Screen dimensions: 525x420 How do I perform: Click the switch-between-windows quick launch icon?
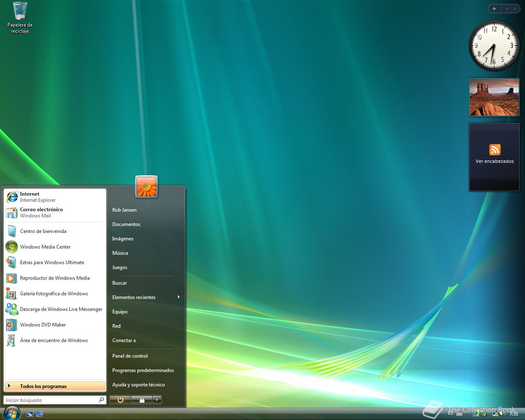pos(30,414)
